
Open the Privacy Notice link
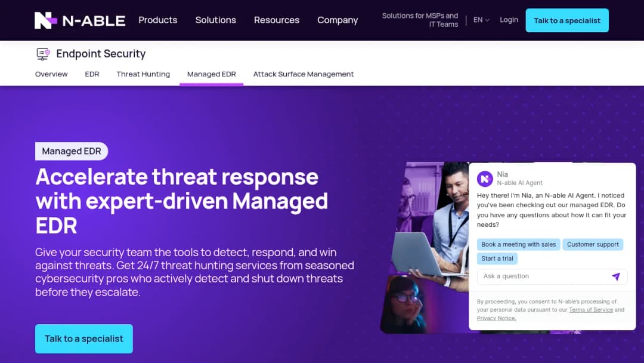click(496, 318)
